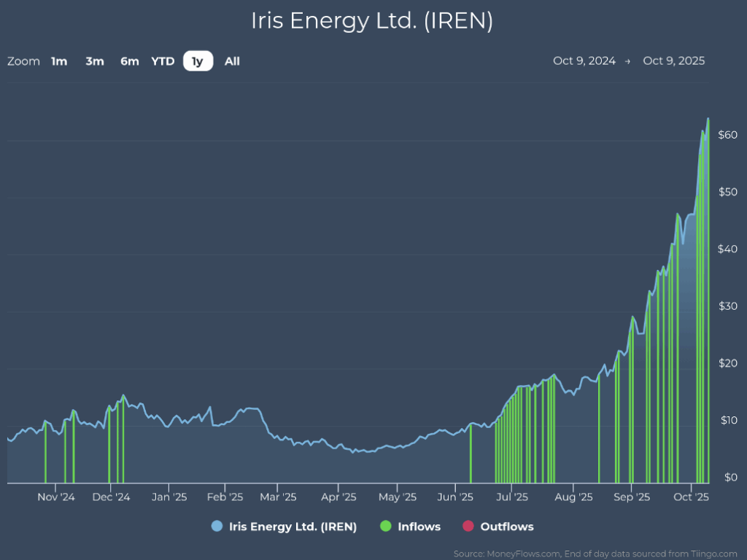Image resolution: width=747 pixels, height=560 pixels.
Task: Click red Outflows legend dot
Action: [x=468, y=526]
